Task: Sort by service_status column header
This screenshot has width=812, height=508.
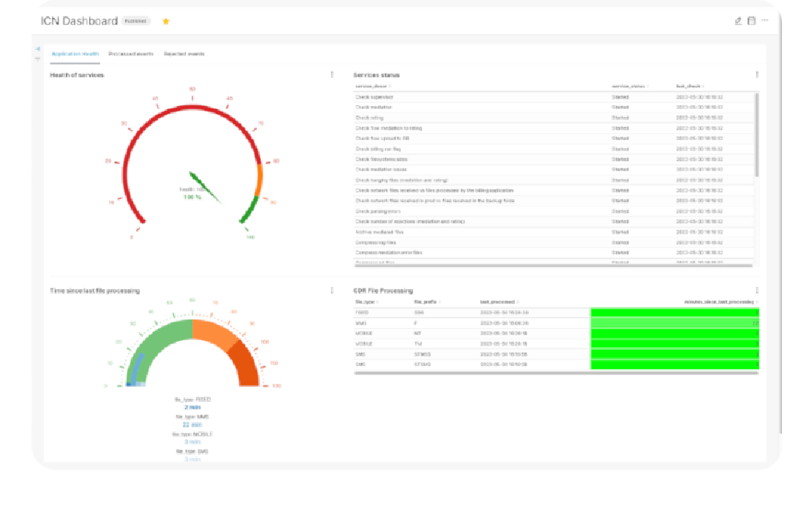Action: (x=628, y=86)
